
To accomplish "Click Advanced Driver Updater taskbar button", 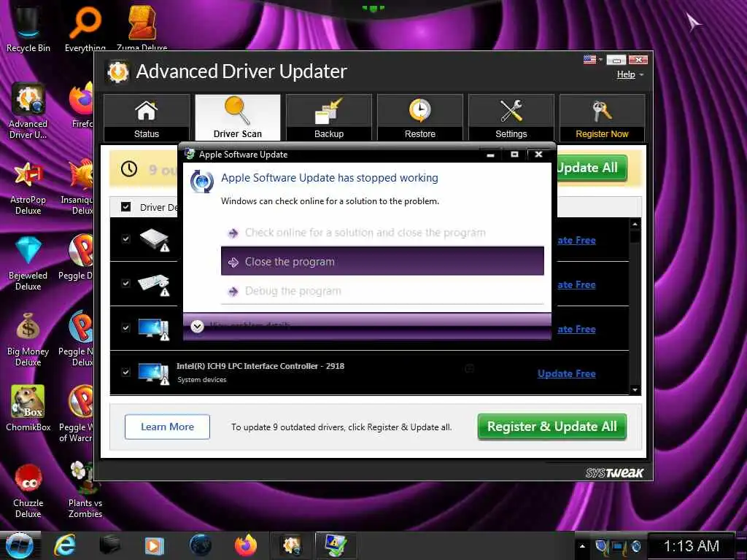I will tap(291, 545).
